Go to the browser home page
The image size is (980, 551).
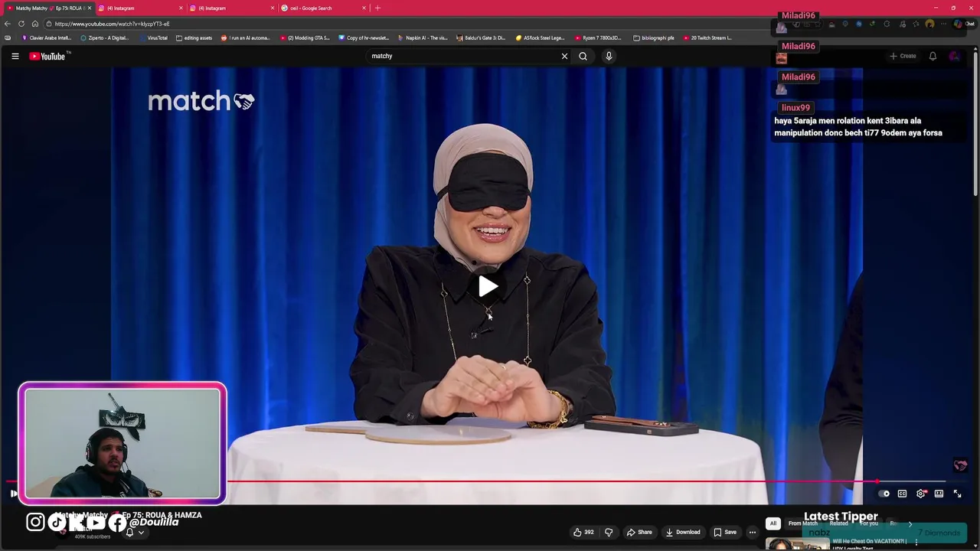(35, 24)
